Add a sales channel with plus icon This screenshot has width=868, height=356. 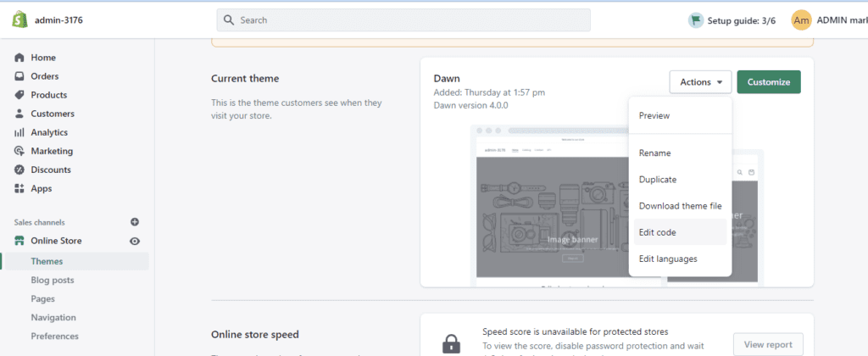[135, 222]
